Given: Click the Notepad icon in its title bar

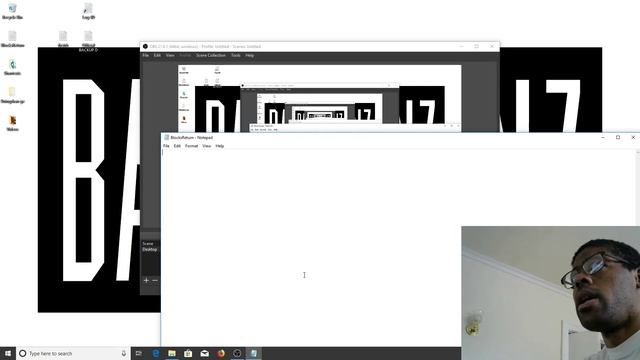Looking at the screenshot, I should [166, 138].
